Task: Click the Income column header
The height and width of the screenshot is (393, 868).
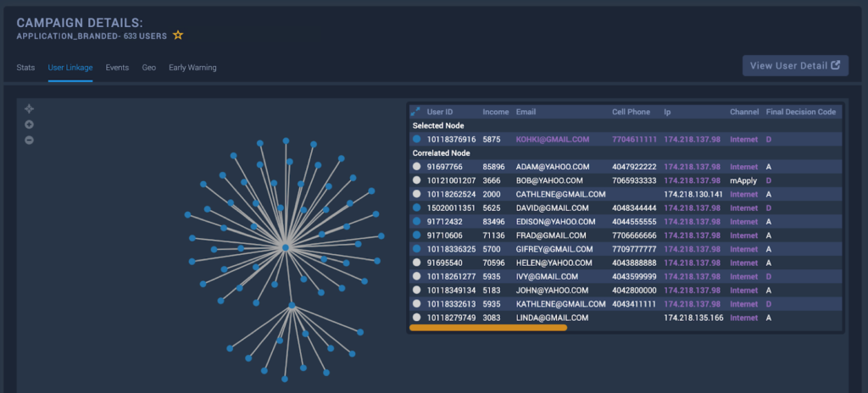Action: point(495,112)
